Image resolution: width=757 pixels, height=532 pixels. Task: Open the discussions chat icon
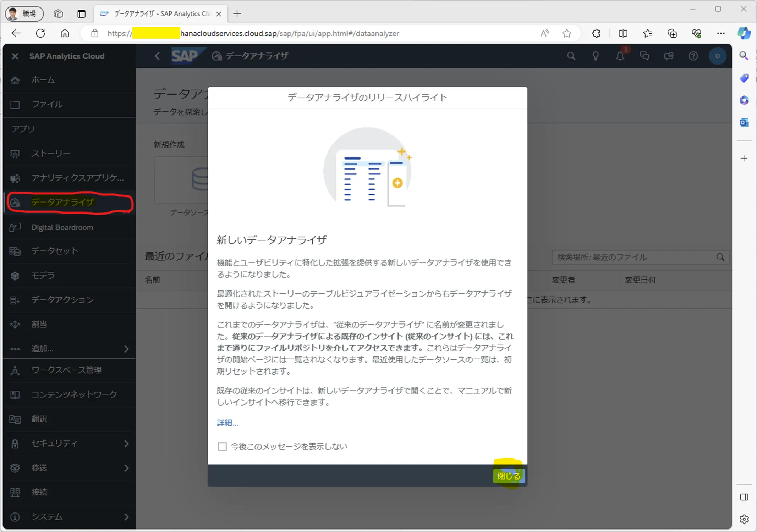[x=644, y=56]
